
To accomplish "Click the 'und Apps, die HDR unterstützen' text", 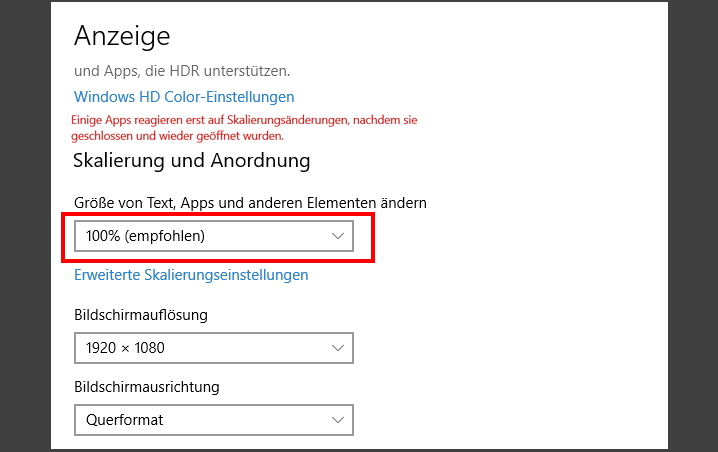I will click(182, 71).
